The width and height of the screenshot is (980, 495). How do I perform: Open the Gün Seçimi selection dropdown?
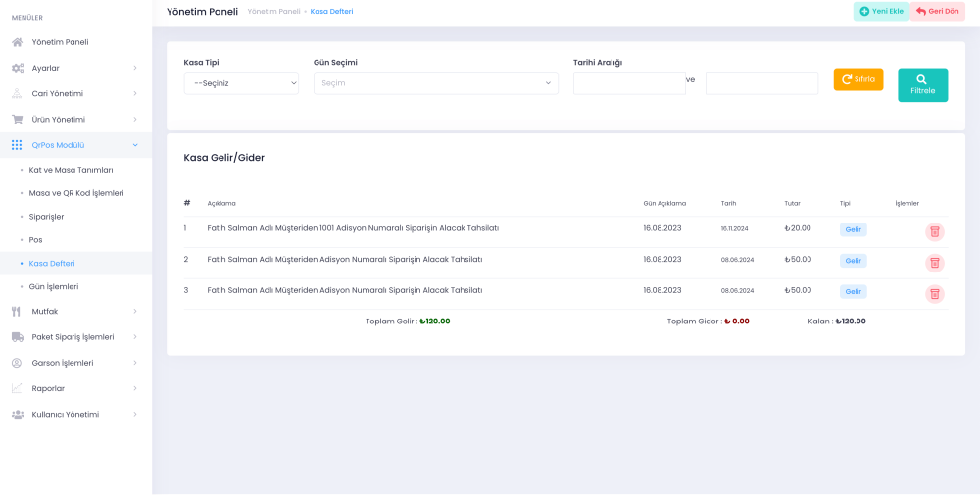click(436, 83)
